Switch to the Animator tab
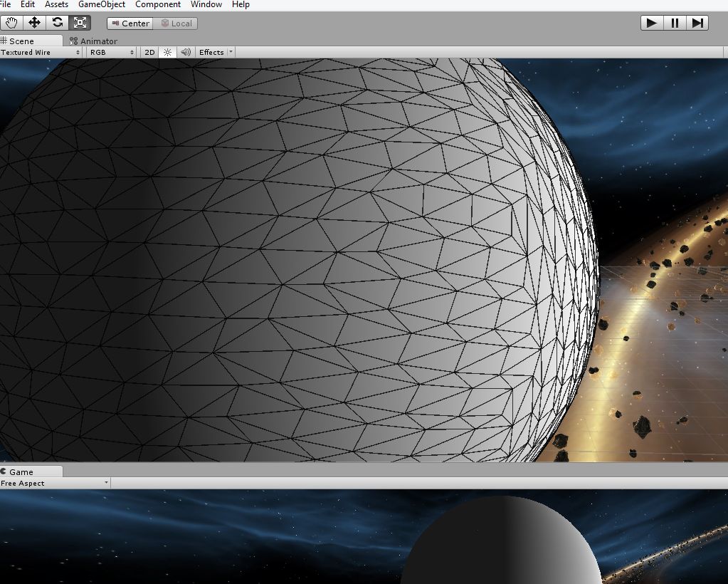The height and width of the screenshot is (584, 728). coord(93,41)
